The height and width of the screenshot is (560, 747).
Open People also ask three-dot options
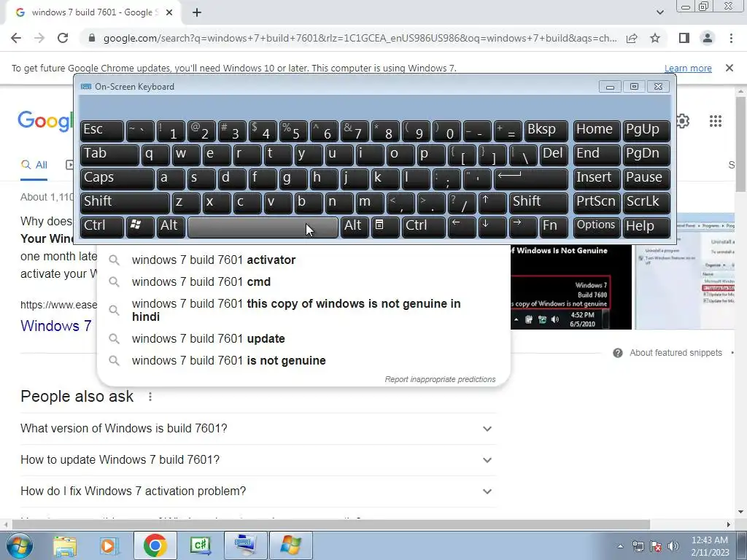[150, 397]
